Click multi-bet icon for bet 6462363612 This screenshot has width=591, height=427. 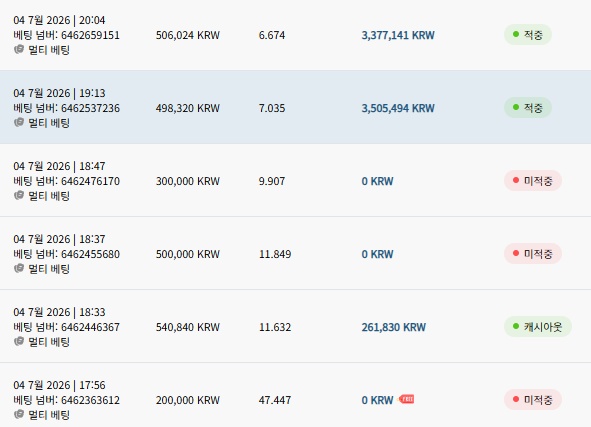[19, 415]
